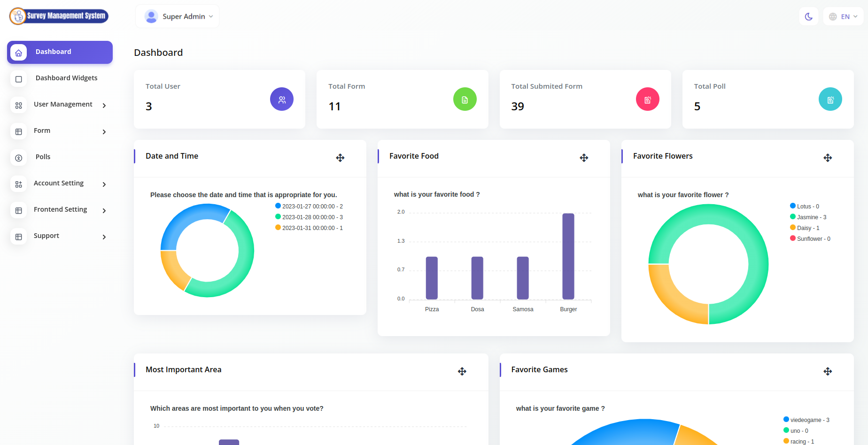The image size is (868, 445).
Task: Expand the User Management menu
Action: pos(60,105)
